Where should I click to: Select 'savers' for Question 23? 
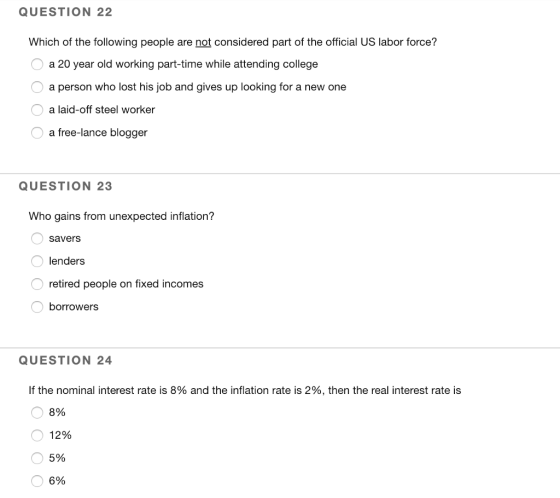pyautogui.click(x=37, y=239)
